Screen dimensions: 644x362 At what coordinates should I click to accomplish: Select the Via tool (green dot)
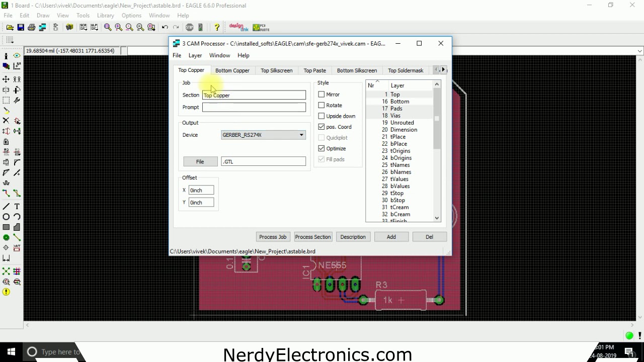tap(6, 237)
